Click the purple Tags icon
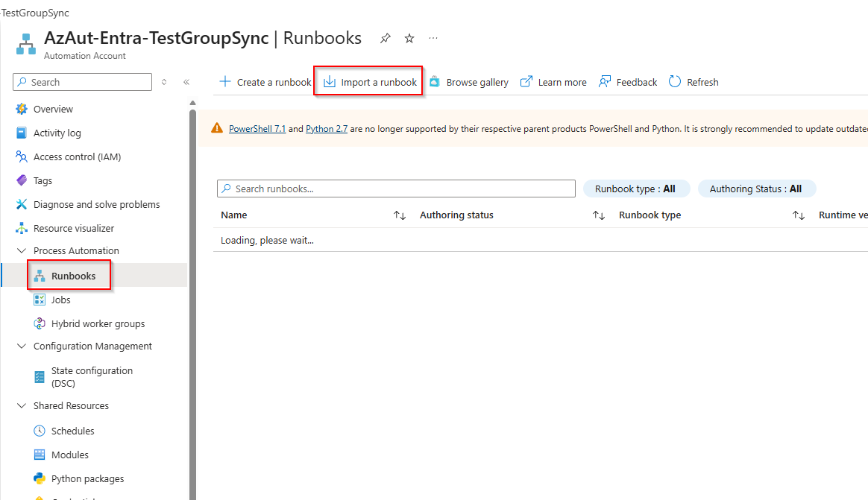Screen dimensions: 868x500 pos(22,180)
